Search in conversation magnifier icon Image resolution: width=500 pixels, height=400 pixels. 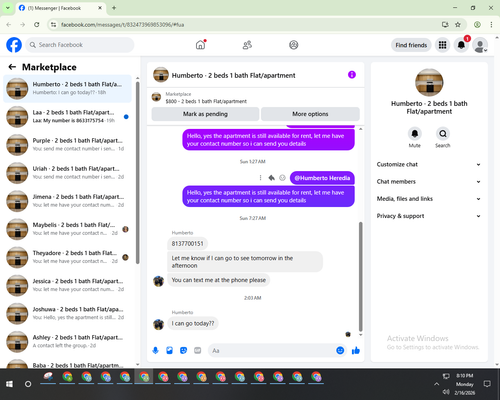tap(443, 134)
